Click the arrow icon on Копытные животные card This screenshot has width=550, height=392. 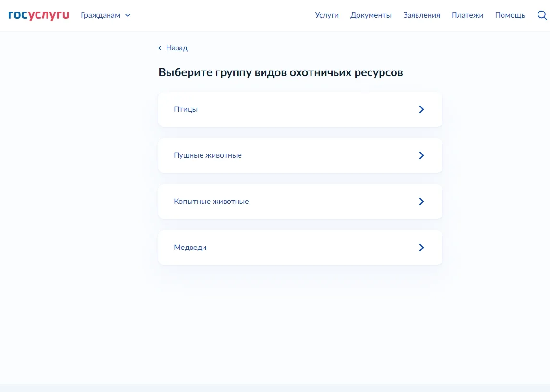[421, 202]
